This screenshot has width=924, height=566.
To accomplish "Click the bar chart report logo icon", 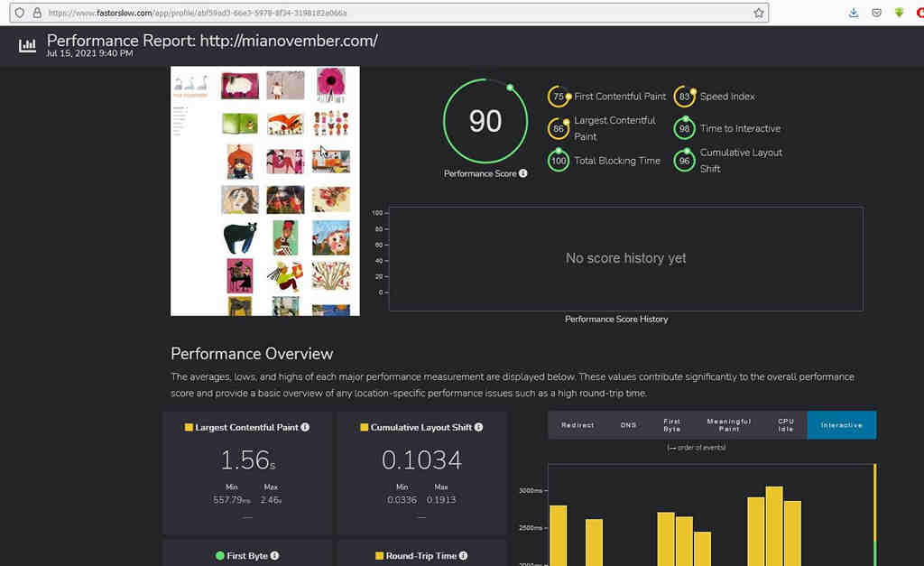I will point(27,45).
